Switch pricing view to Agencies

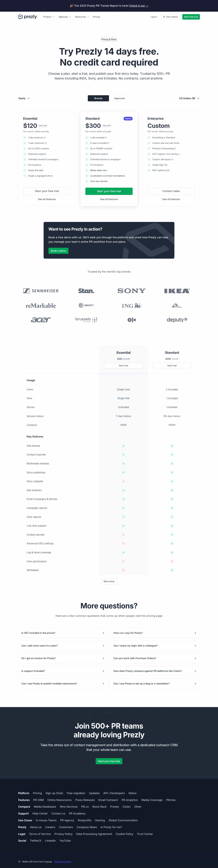click(119, 98)
